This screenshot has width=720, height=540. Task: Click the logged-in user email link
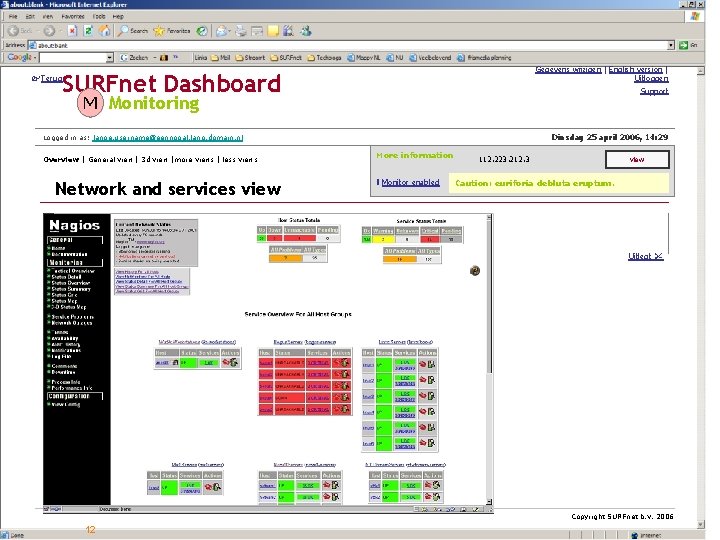[168, 137]
